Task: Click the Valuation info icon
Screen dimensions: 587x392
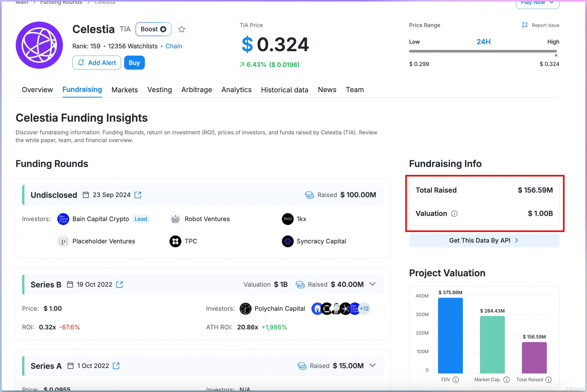Action: coord(454,214)
